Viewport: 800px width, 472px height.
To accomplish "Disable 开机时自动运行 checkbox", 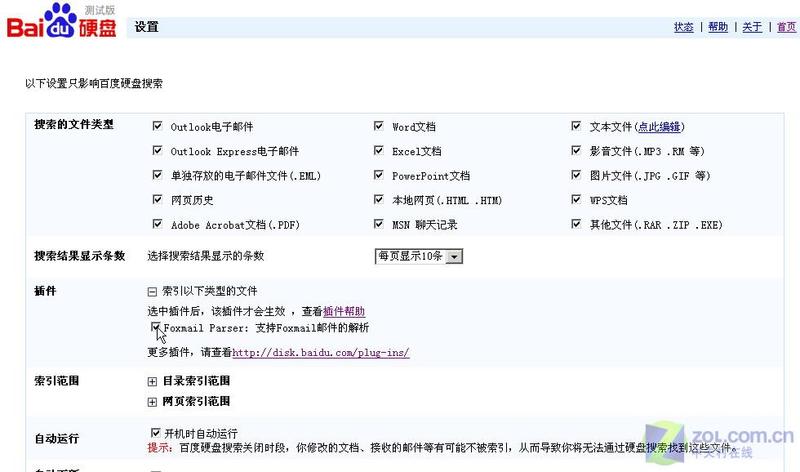I will point(156,433).
